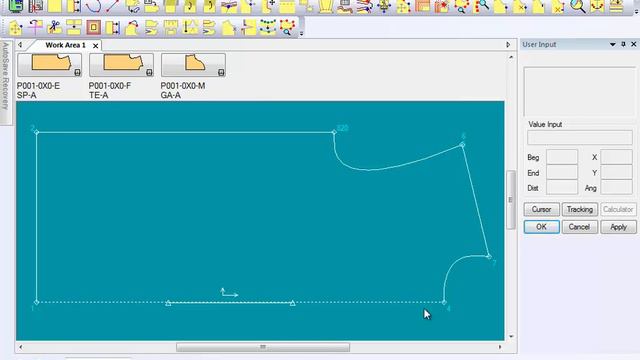Expand the P001-0X0-F piece icon corner box

pyautogui.click(x=149, y=72)
